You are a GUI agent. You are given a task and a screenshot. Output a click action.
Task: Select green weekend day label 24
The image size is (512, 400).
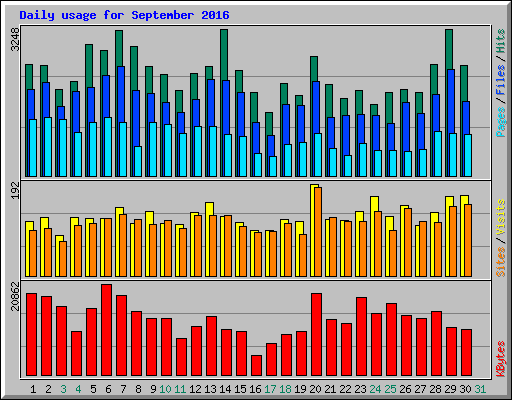click(375, 389)
